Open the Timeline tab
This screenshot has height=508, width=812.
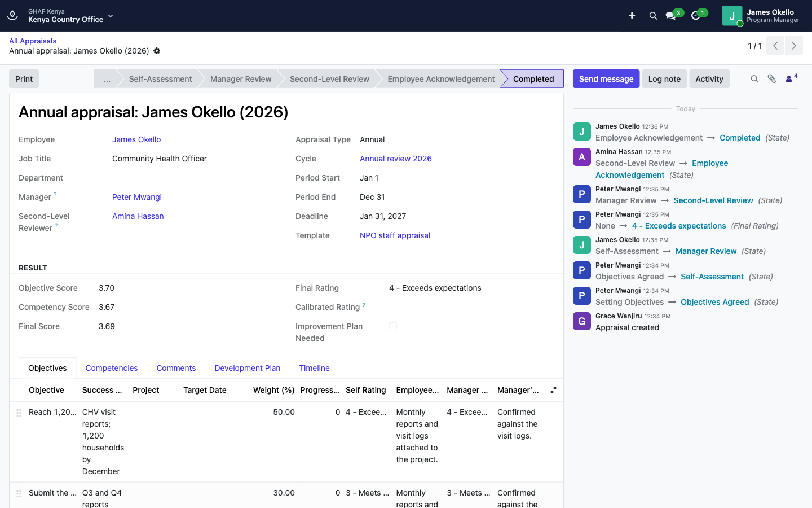tap(315, 368)
